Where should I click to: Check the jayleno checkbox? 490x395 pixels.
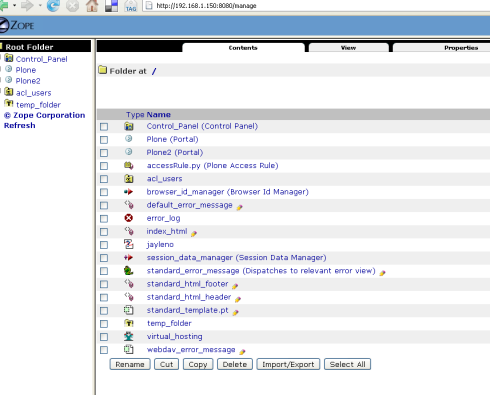coord(104,245)
